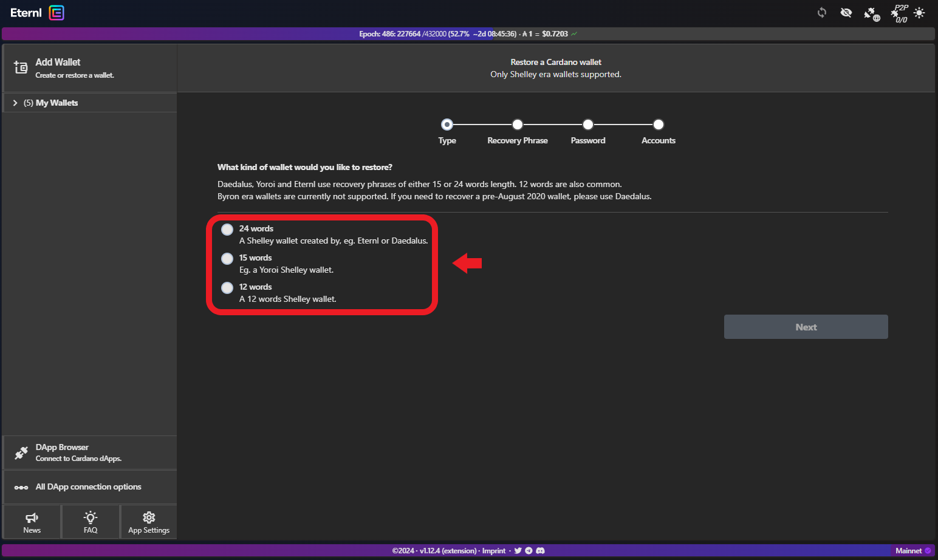The width and height of the screenshot is (938, 560).
Task: Click the sync refresh arrows icon
Action: (822, 13)
